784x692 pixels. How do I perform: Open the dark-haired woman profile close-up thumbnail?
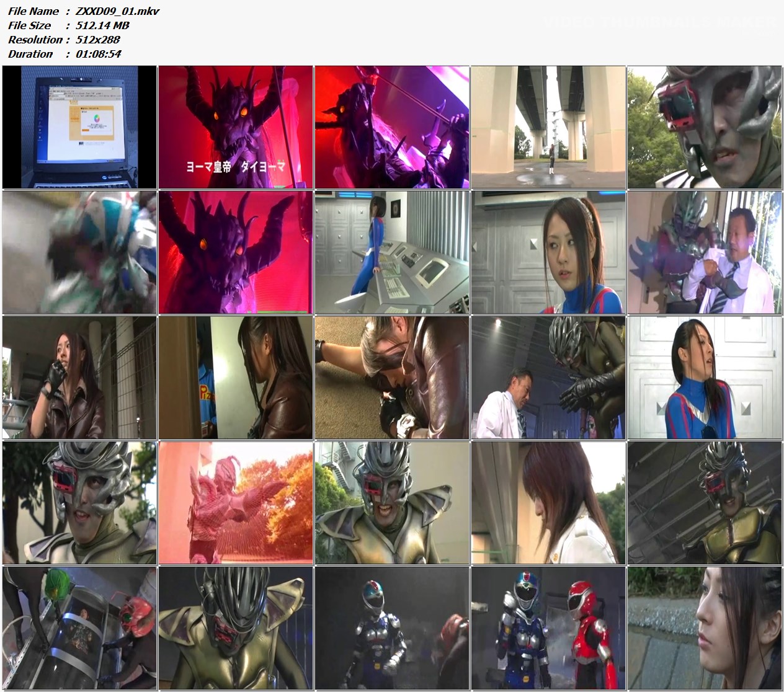(x=705, y=628)
